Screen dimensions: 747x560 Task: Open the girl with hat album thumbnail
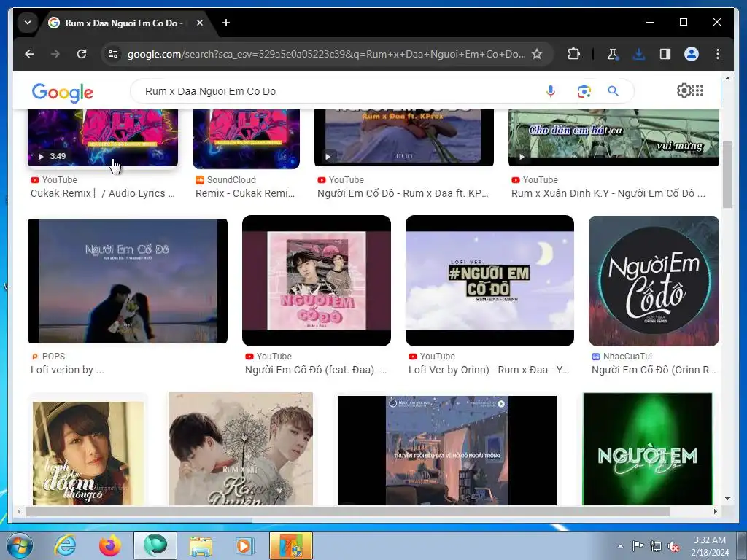(x=88, y=452)
